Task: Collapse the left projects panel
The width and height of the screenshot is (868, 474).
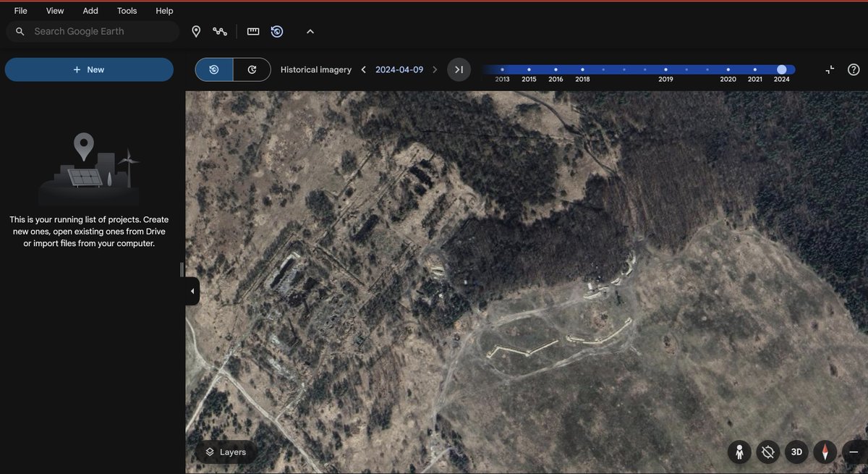Action: click(190, 290)
